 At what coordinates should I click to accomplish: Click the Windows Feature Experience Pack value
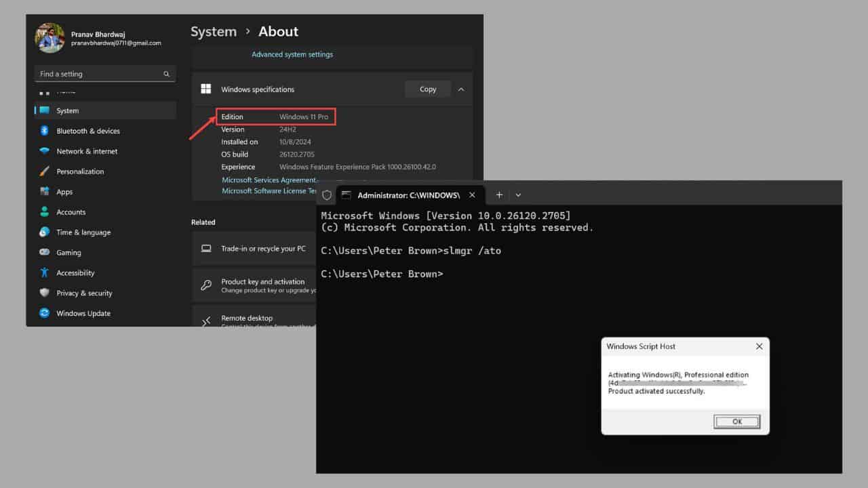(x=357, y=167)
